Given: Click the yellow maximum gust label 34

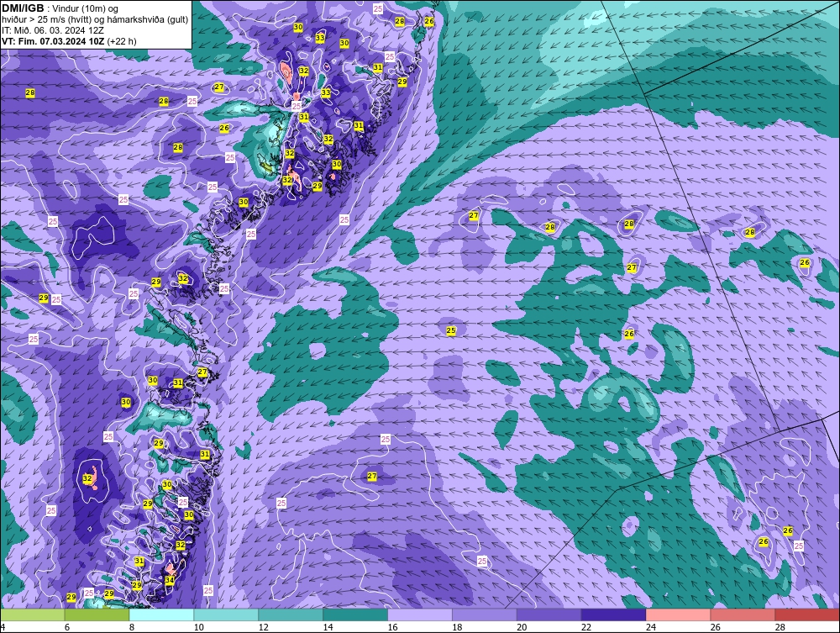Looking at the screenshot, I should pos(170,580).
